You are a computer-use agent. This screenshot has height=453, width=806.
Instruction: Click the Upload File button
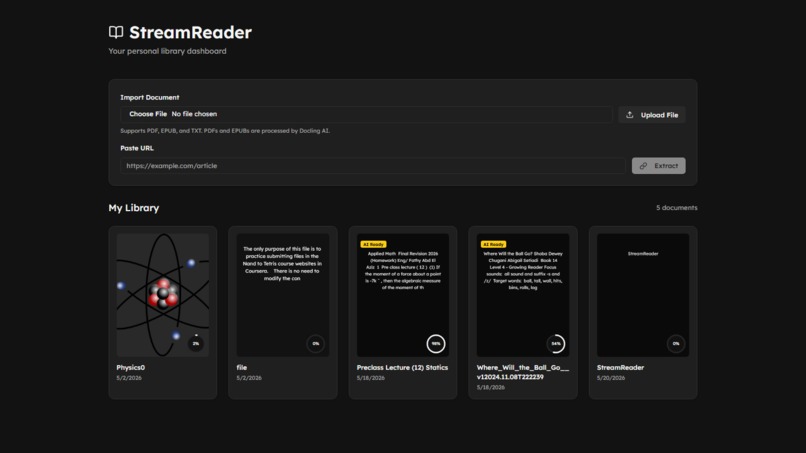pyautogui.click(x=652, y=115)
